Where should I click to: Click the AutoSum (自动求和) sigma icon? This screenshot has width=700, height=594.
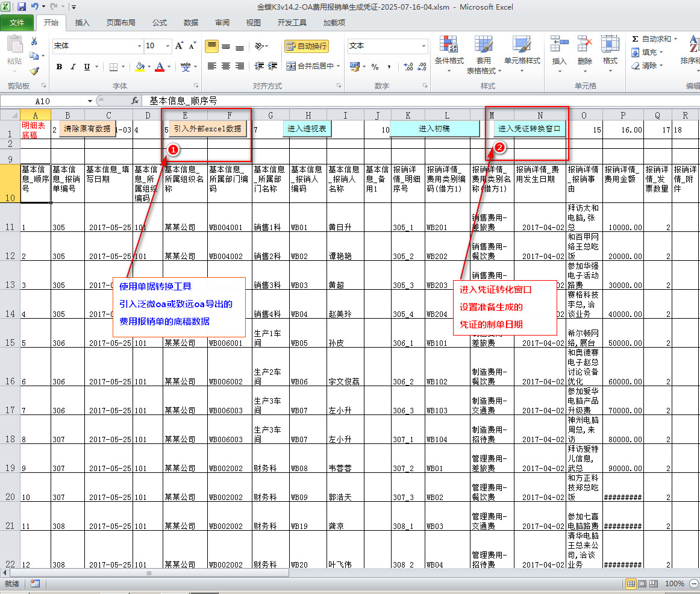(636, 39)
